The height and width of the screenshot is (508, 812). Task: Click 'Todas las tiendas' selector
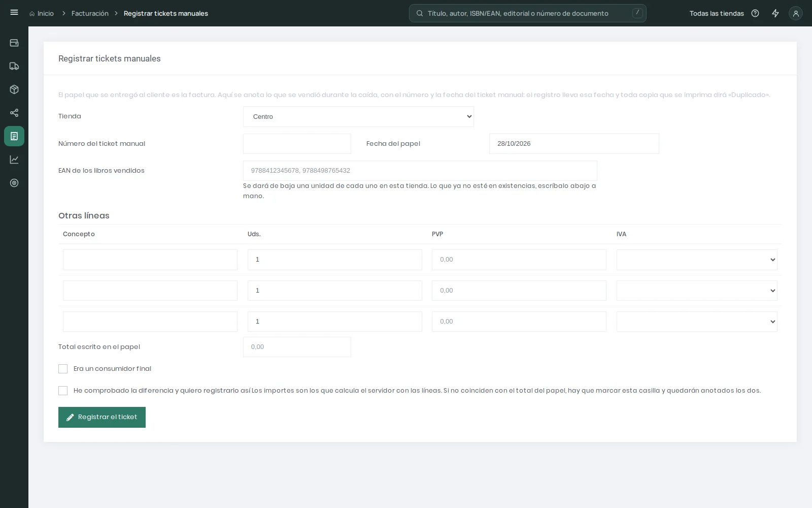pyautogui.click(x=717, y=14)
